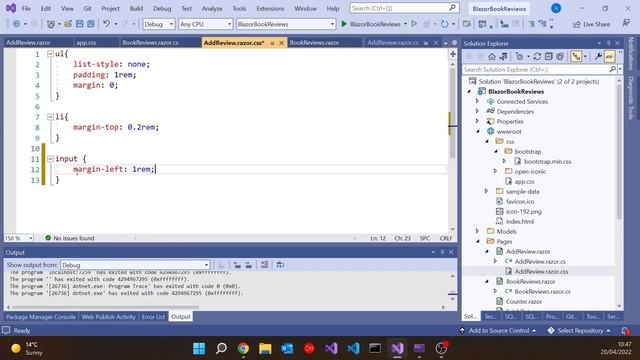Click the Notifications bell in status bar
This screenshot has height=360, width=640.
(626, 330)
